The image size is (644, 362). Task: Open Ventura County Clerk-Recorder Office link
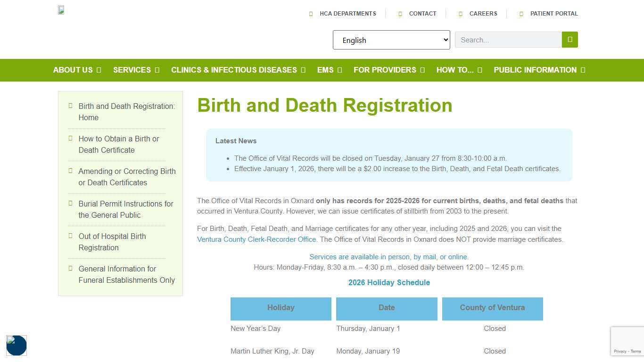point(256,239)
